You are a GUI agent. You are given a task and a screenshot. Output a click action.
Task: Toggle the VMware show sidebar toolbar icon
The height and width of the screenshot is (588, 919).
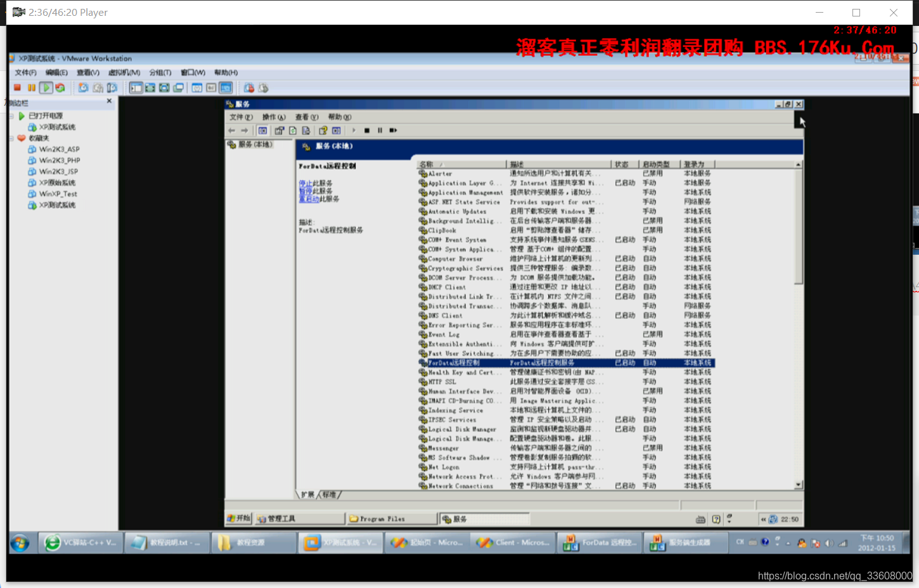pos(136,87)
